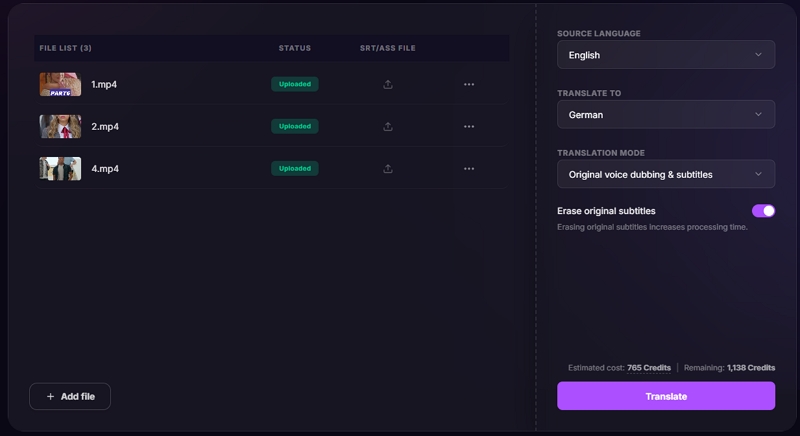Screen dimensions: 800x436
Task: Open more options menu for 2.mp4
Action: 469,126
